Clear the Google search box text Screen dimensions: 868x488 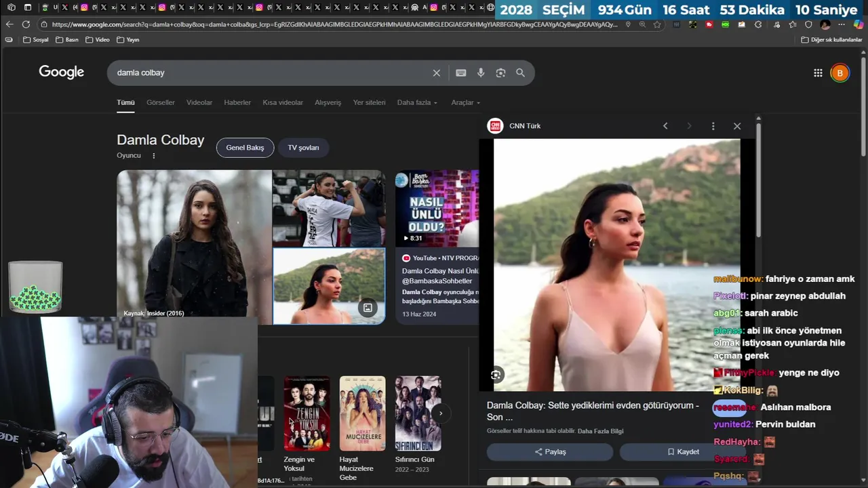click(437, 73)
